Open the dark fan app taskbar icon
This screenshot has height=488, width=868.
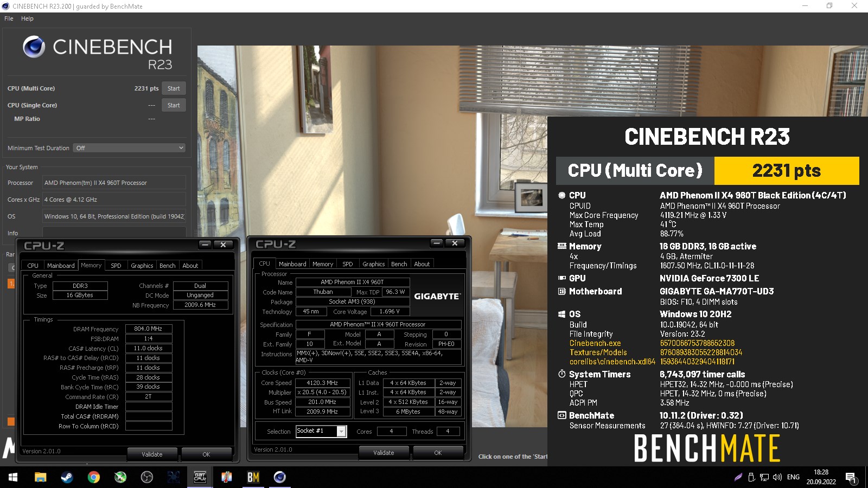pos(173,477)
